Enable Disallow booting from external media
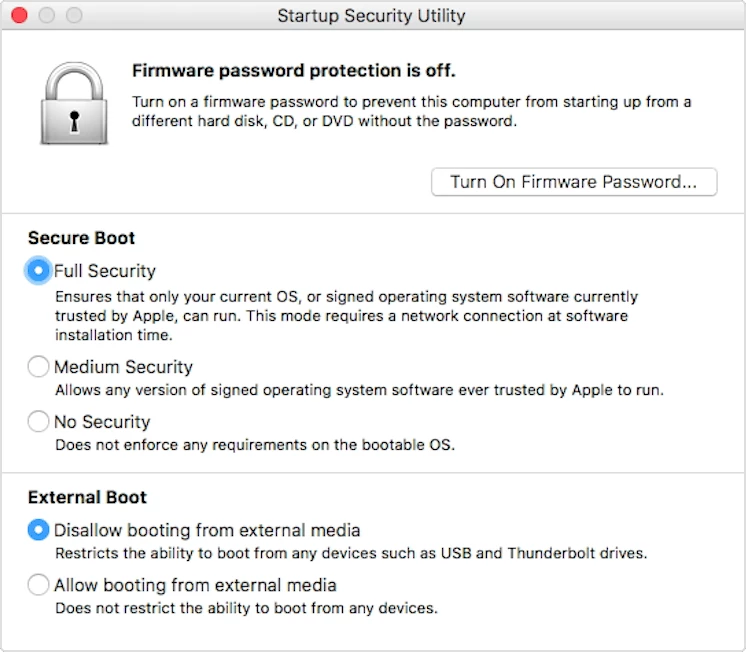 tap(39, 530)
